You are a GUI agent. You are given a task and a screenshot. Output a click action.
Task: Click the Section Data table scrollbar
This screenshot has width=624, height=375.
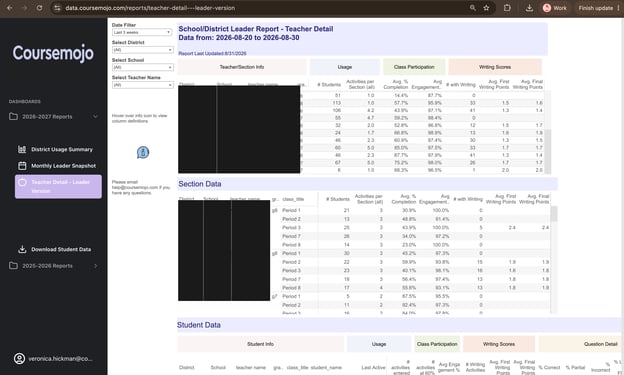tap(554, 214)
